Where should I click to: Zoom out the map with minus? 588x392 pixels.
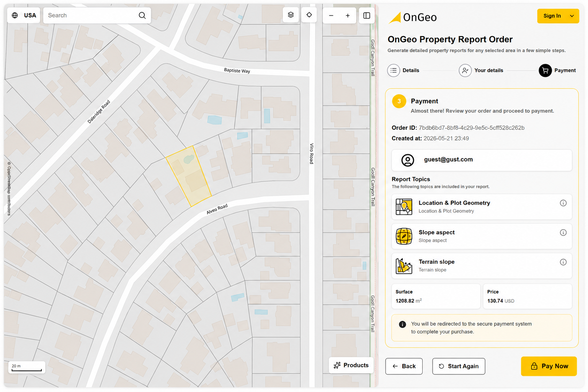331,15
